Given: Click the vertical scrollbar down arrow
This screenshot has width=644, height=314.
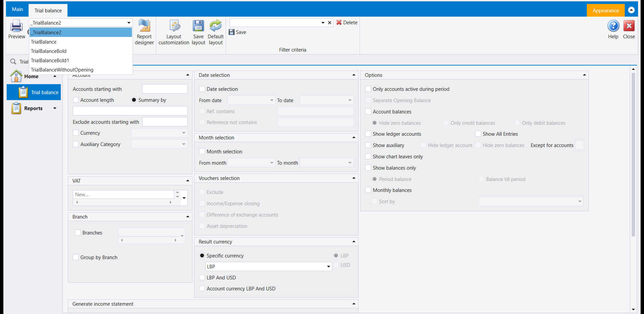Looking at the screenshot, I should [633, 309].
